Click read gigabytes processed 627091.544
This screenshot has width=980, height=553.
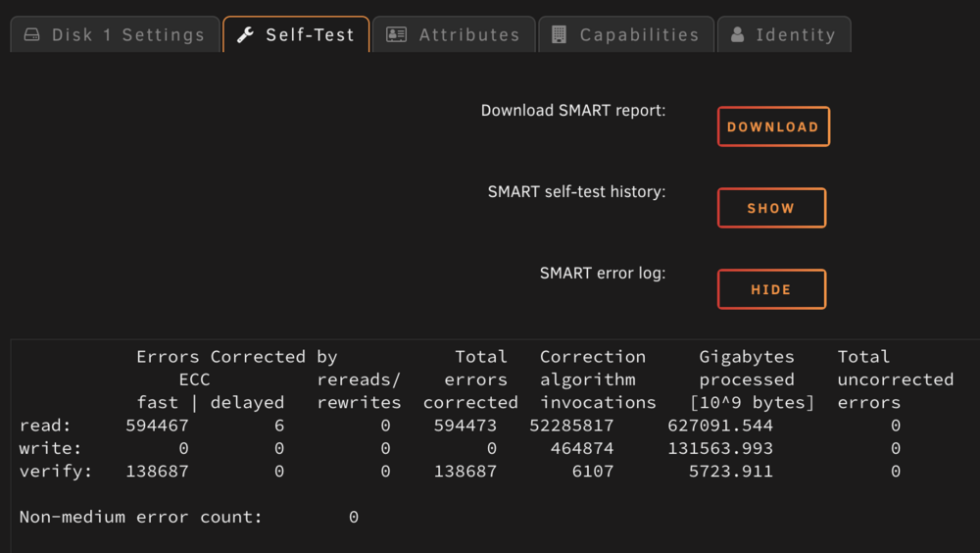click(x=720, y=426)
